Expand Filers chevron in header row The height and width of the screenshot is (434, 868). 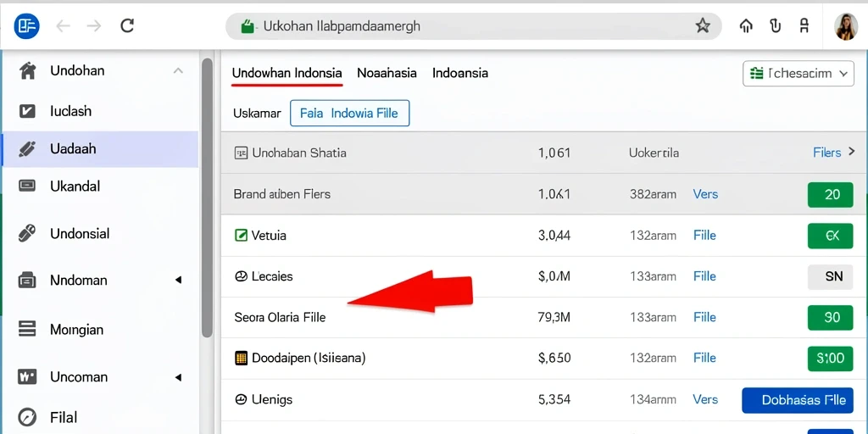(852, 153)
